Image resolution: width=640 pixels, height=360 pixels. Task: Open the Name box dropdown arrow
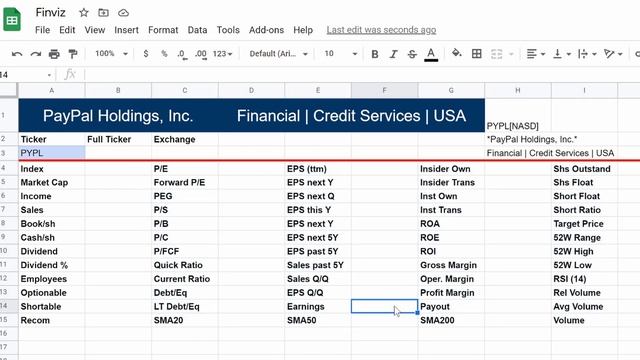point(49,75)
